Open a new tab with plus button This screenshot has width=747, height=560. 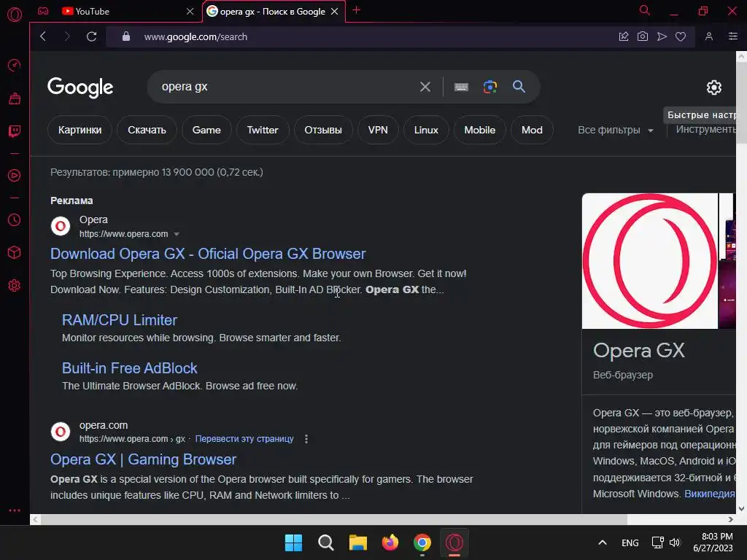tap(356, 10)
